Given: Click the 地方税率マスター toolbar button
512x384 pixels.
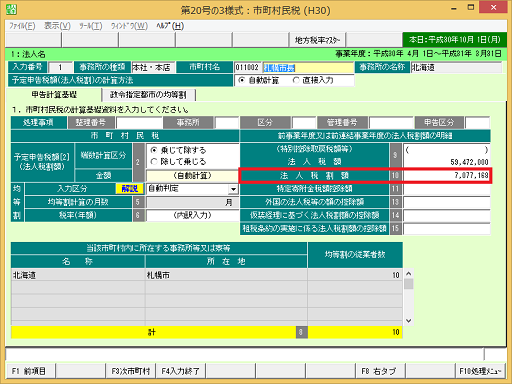Looking at the screenshot, I should click(x=317, y=40).
